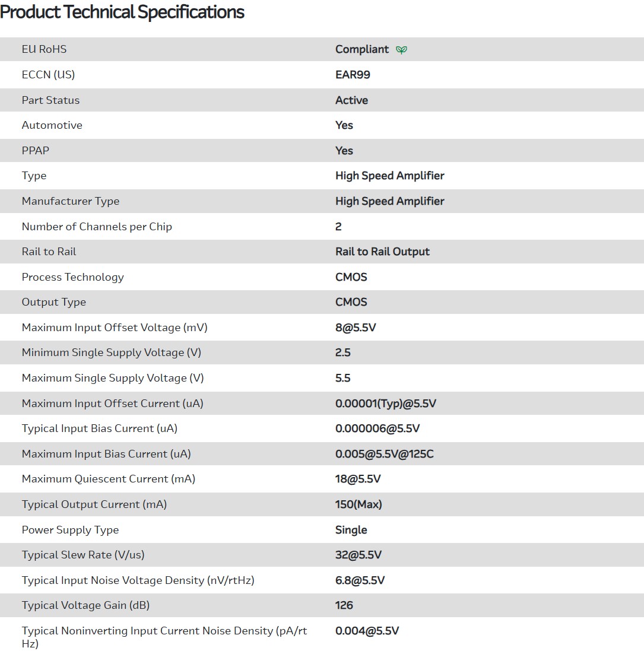
Task: Click the 8@5.5V input offset voltage value
Action: tap(356, 328)
